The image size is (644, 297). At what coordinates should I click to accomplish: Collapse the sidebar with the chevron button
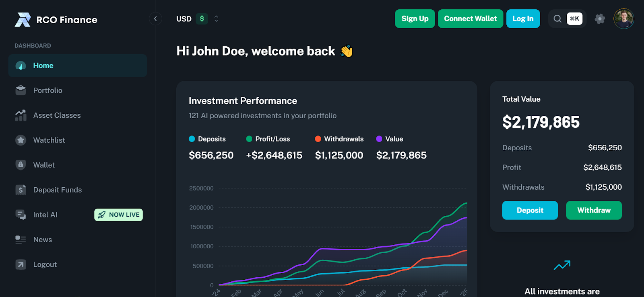(155, 19)
